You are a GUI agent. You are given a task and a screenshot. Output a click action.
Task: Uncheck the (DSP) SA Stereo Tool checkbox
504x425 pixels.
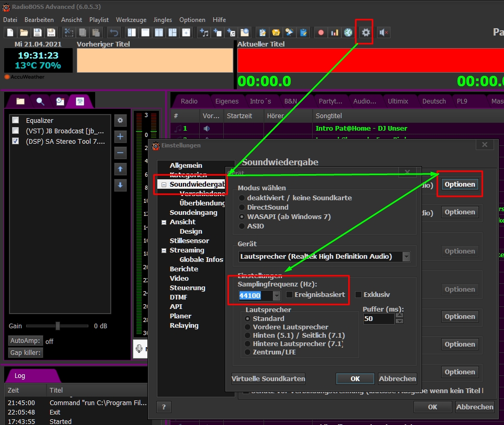15,141
